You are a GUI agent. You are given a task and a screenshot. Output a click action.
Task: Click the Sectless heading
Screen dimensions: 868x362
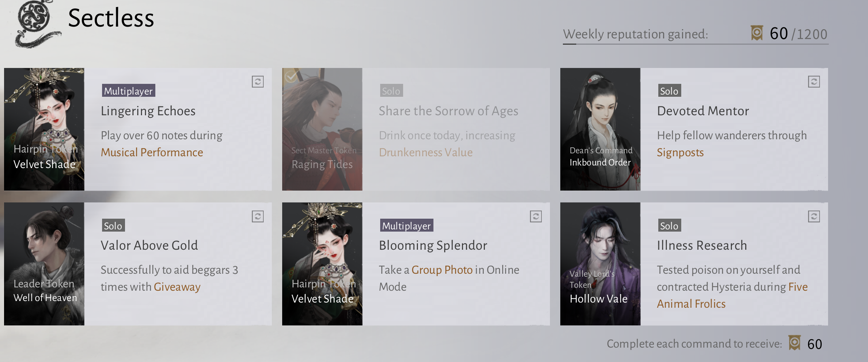coord(111,18)
